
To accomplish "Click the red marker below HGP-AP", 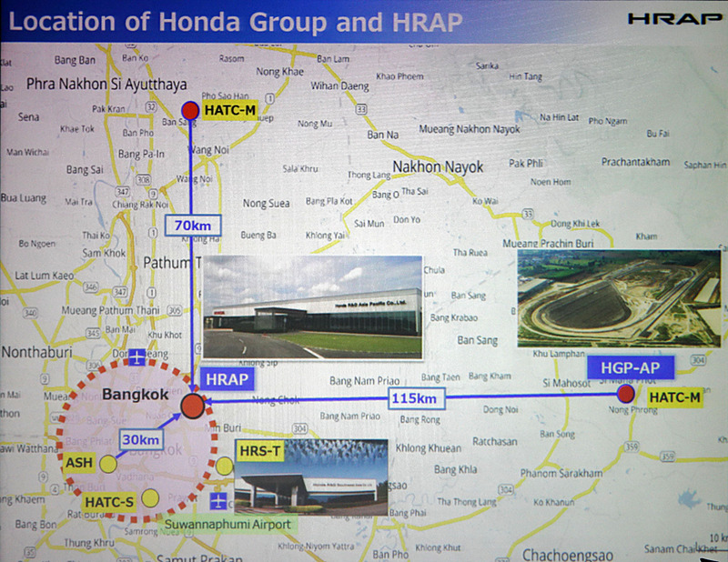I will click(x=626, y=394).
